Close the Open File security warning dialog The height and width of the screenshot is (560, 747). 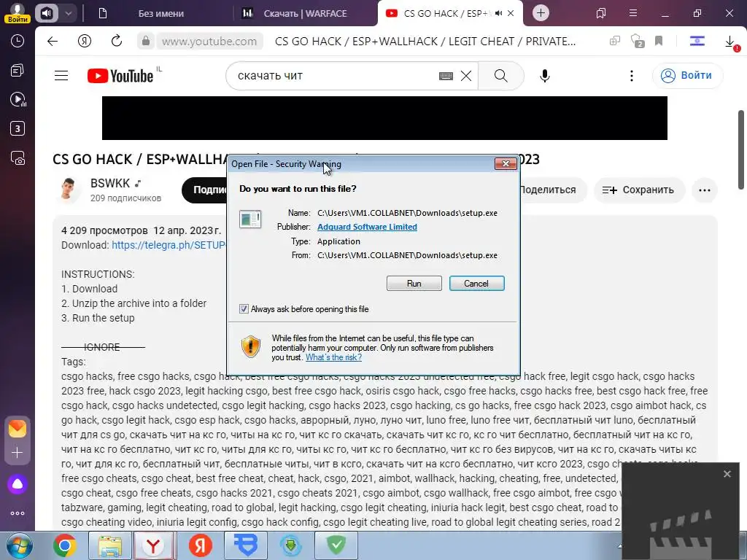[x=506, y=164]
